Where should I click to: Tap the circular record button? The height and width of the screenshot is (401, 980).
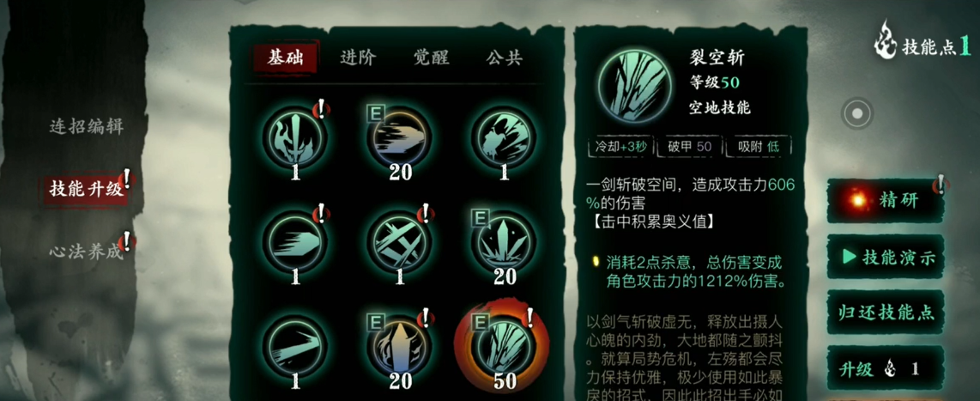tap(857, 113)
